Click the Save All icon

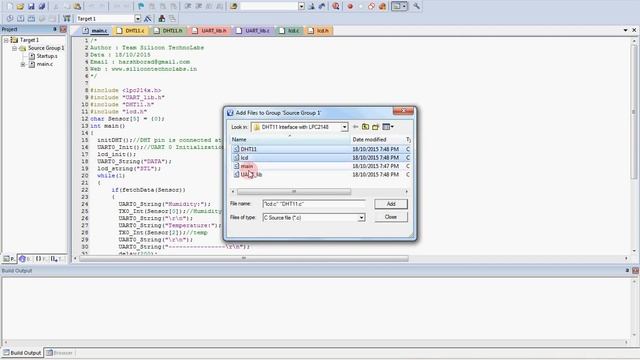(42, 6)
